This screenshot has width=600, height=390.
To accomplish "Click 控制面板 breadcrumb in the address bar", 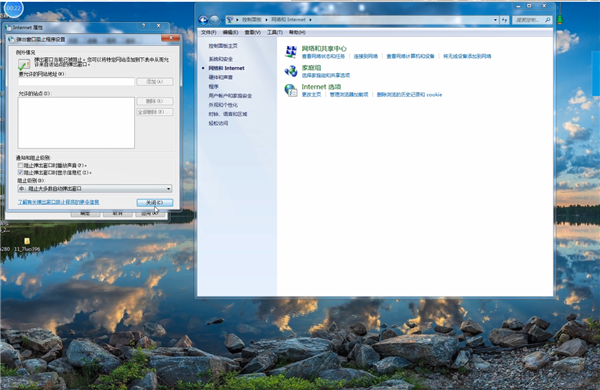I will pyautogui.click(x=251, y=20).
